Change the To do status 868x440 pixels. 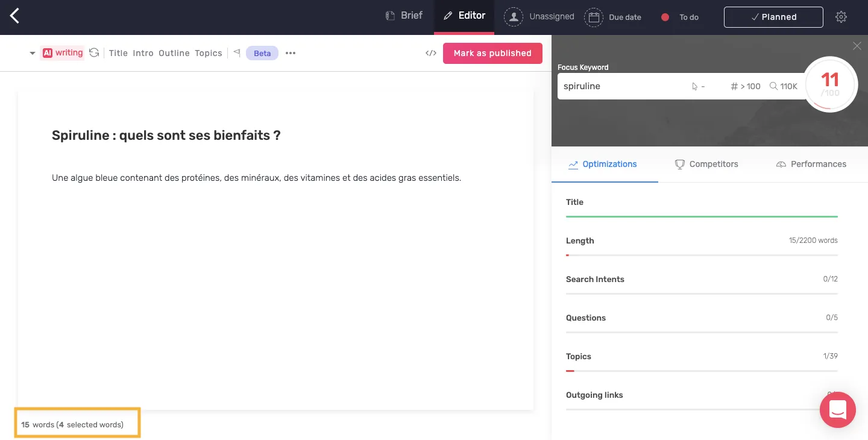pos(681,17)
